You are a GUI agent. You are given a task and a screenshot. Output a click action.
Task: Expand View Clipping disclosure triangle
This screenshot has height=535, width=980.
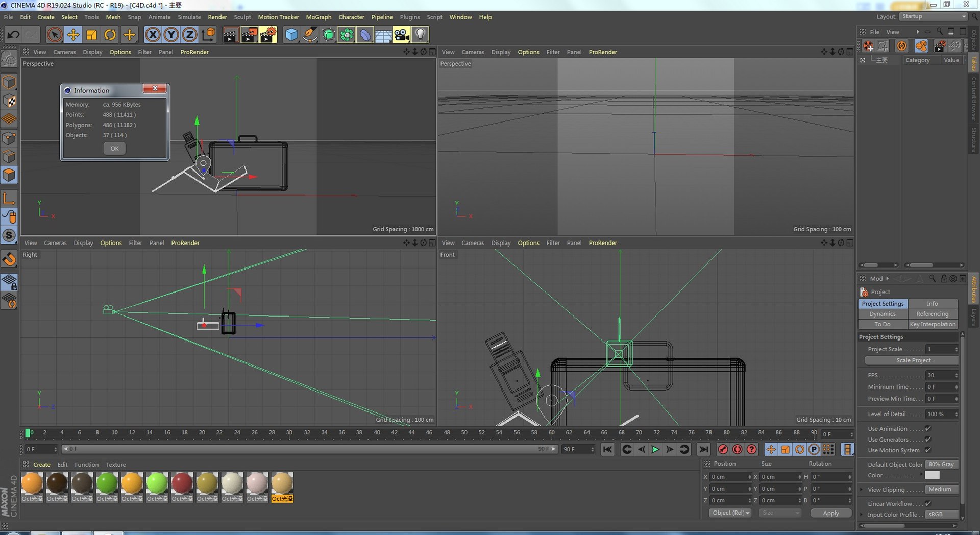(x=862, y=490)
